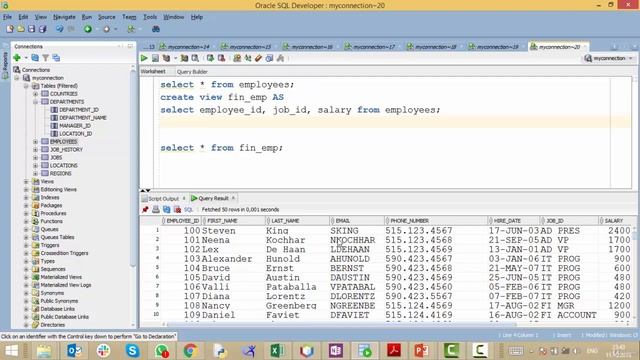
Task: Click the Clear eraser icon in worksheet toolbar
Action: click(x=258, y=58)
